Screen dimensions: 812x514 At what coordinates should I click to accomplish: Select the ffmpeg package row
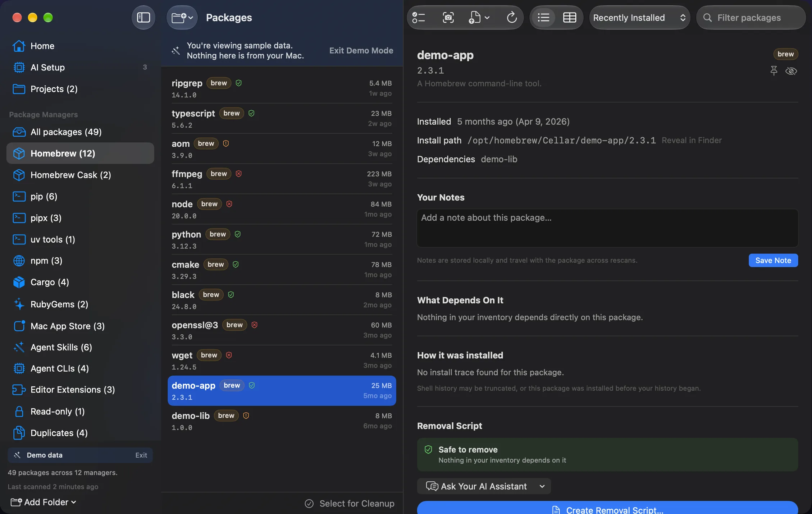tap(282, 179)
